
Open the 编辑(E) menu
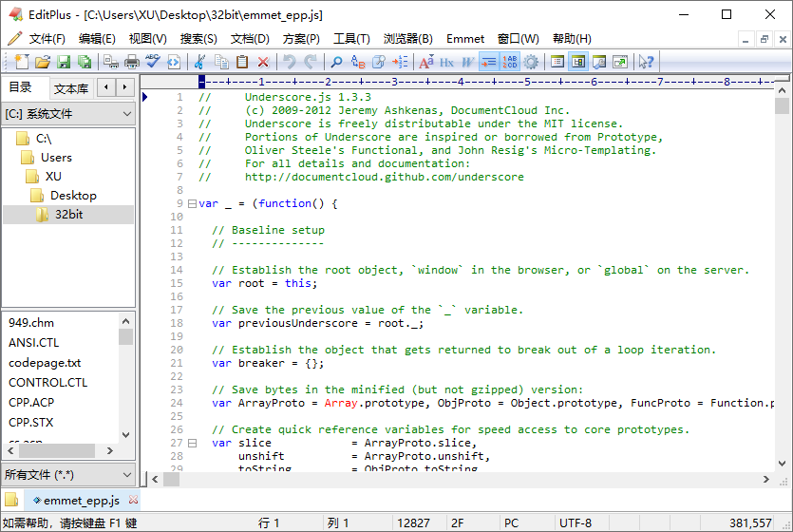97,38
